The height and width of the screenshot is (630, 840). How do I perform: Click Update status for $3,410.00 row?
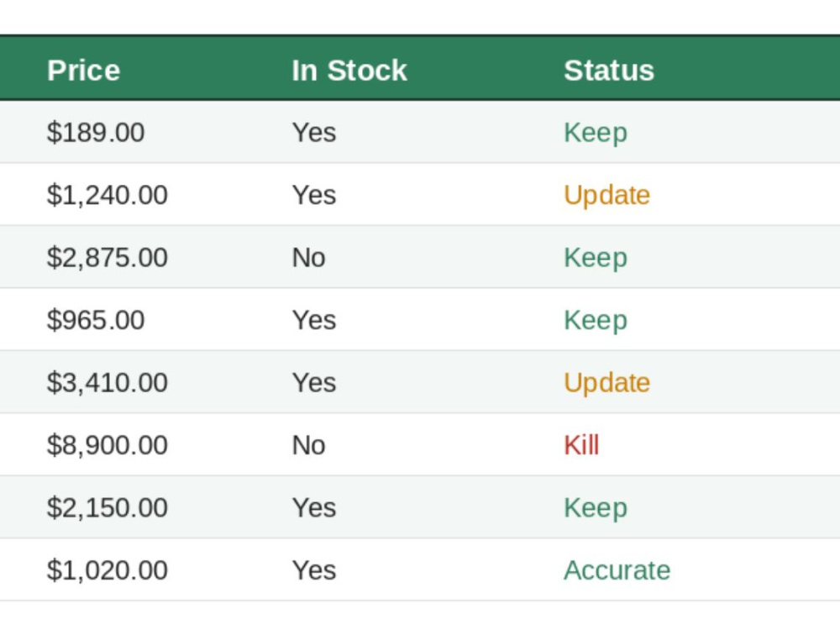607,382
